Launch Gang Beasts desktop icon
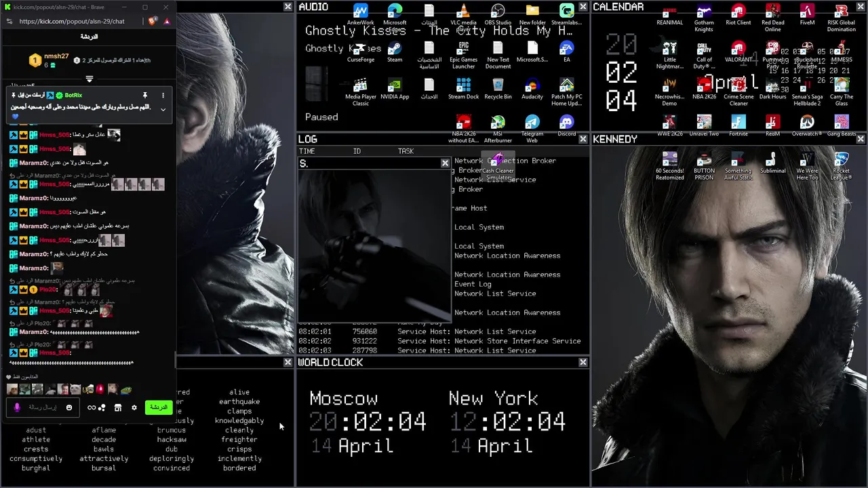This screenshot has width=868, height=488. (x=842, y=126)
